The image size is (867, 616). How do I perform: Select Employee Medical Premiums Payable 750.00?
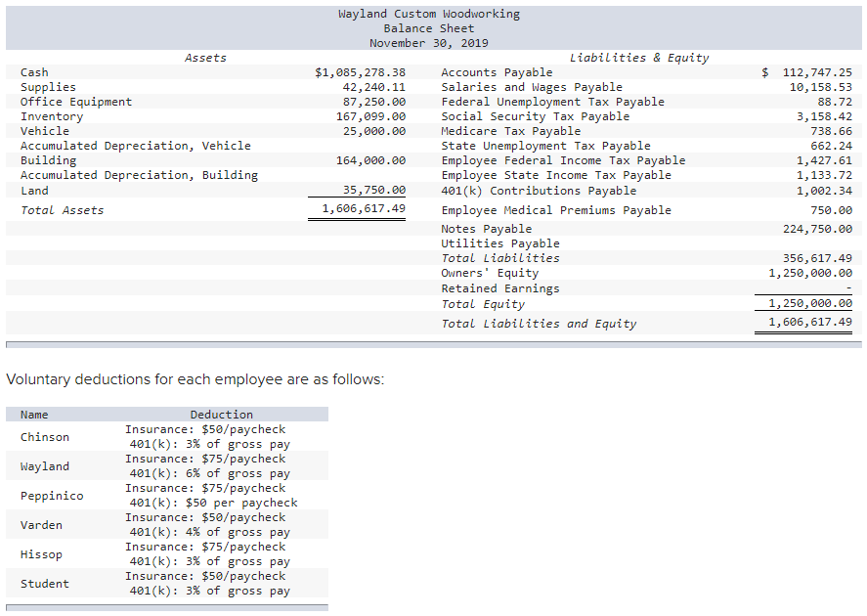coord(832,210)
